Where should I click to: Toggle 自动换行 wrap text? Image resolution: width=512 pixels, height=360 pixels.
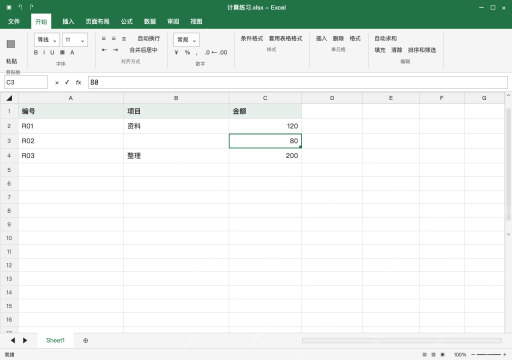coord(149,39)
